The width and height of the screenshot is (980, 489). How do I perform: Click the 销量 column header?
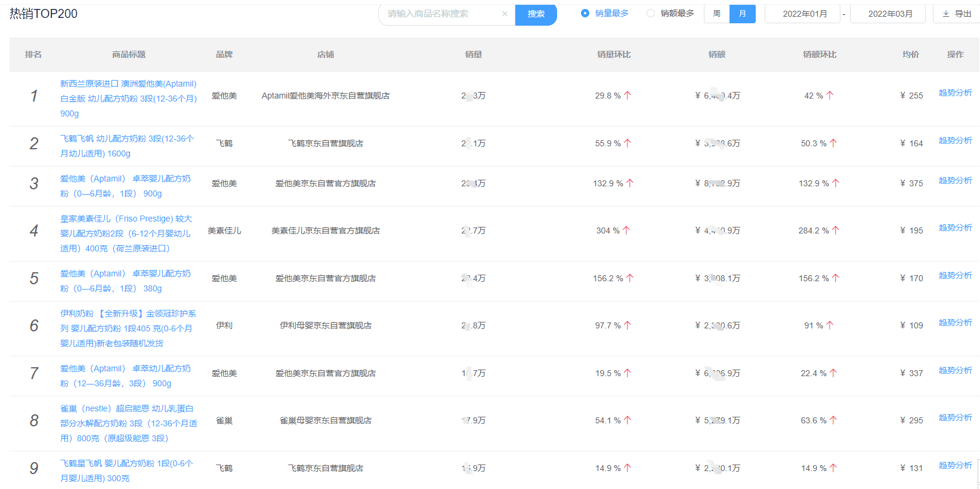474,54
